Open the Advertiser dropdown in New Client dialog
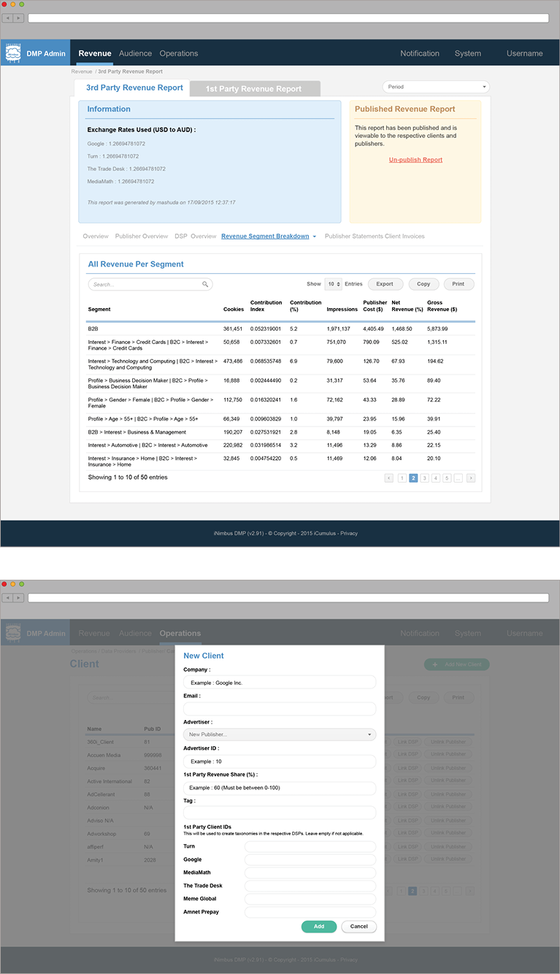Image resolution: width=560 pixels, height=974 pixels. (x=280, y=735)
